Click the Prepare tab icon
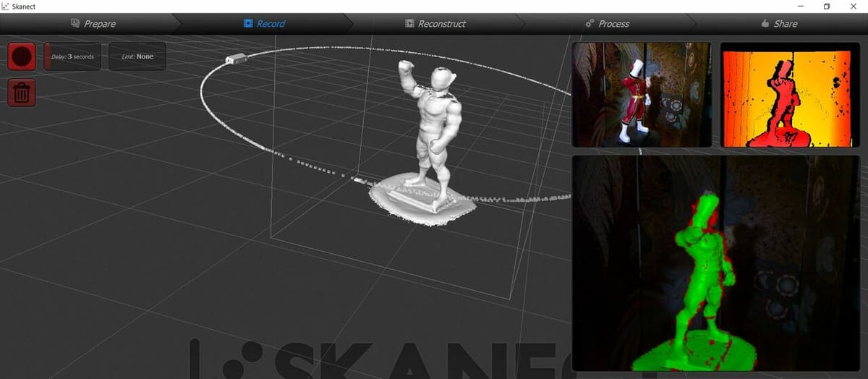 [75, 23]
